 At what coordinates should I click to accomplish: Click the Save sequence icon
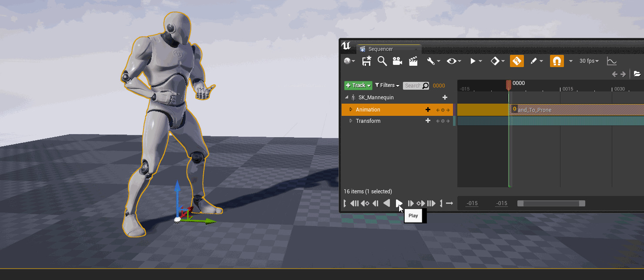(x=366, y=61)
